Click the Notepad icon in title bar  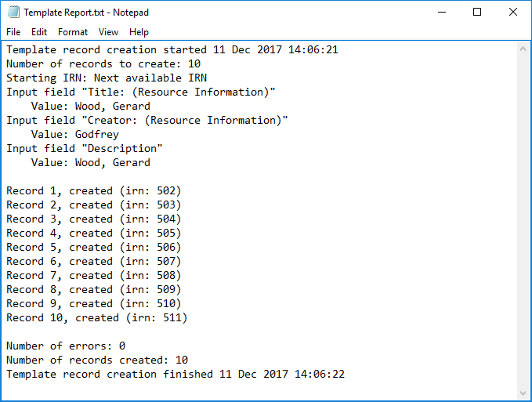(x=12, y=13)
